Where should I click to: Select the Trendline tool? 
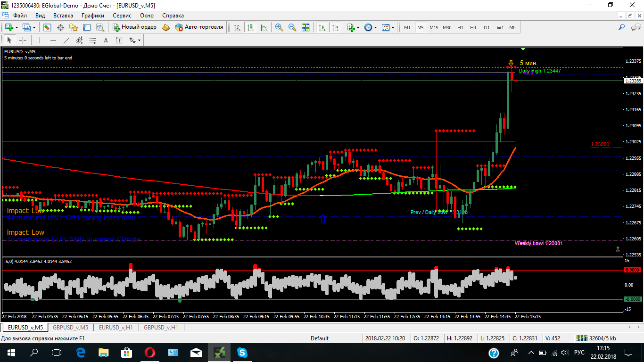point(66,40)
